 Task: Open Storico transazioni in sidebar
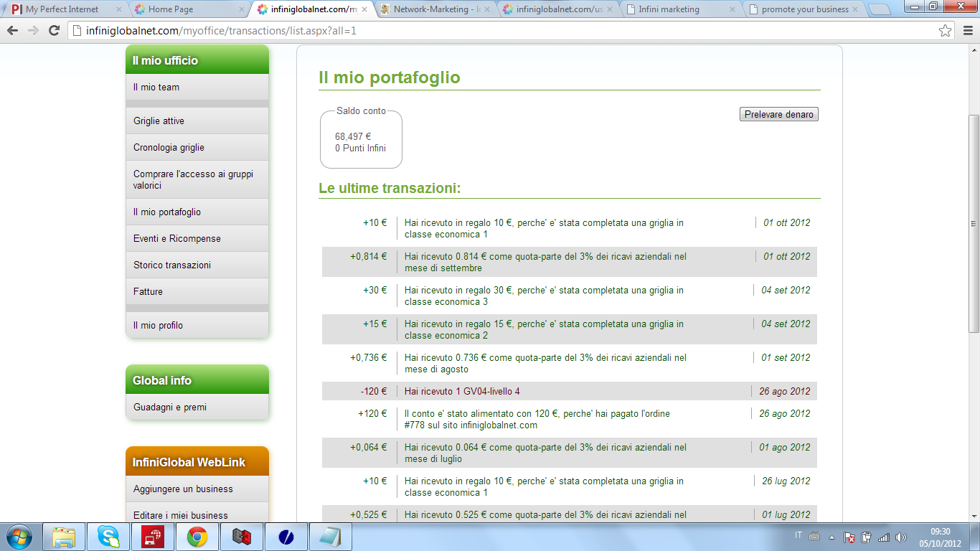[172, 265]
